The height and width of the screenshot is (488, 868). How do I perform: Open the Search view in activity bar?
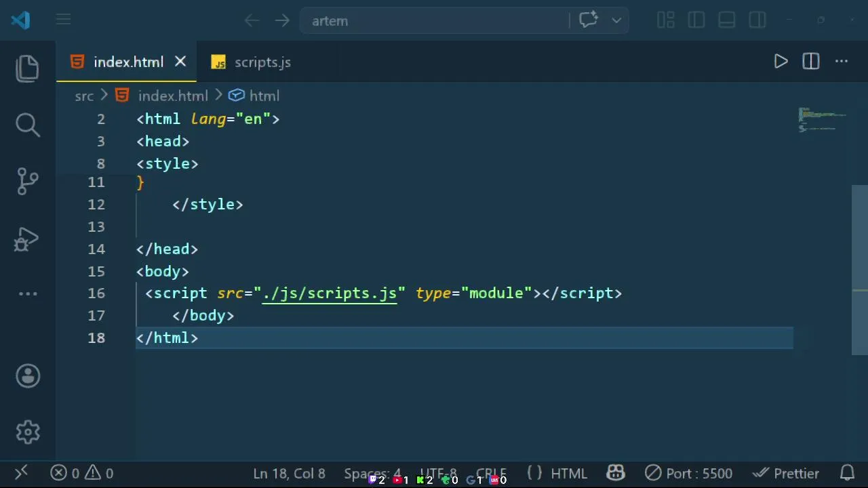click(x=28, y=124)
